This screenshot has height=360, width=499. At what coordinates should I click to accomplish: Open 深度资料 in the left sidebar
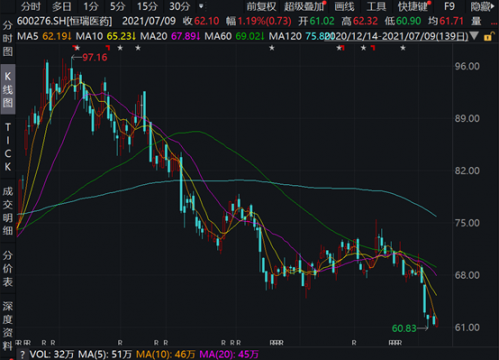(8, 326)
